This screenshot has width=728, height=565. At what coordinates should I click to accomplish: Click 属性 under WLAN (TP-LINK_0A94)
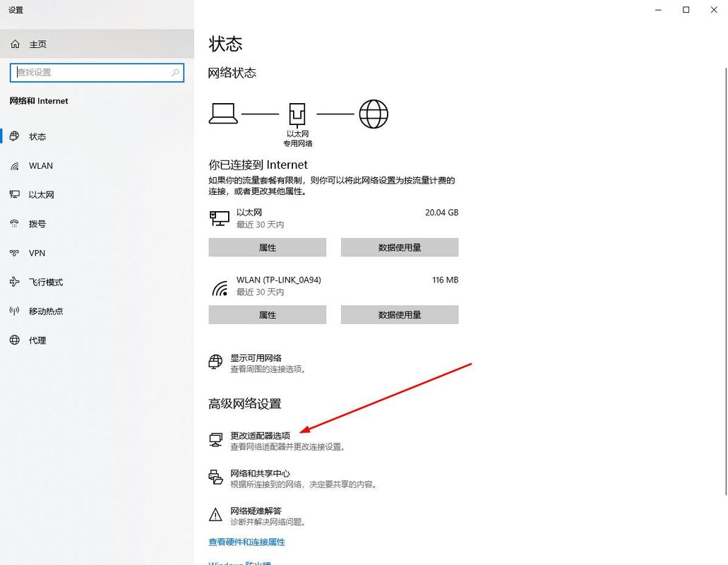(x=267, y=314)
